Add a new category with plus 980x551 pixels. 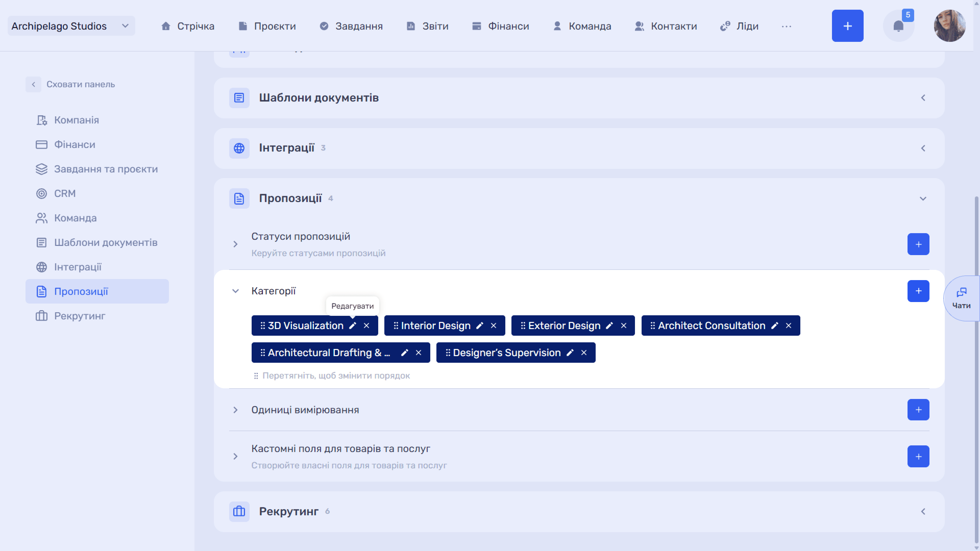point(918,291)
